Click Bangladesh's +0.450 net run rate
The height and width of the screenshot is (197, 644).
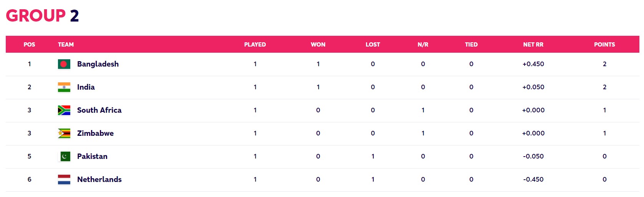533,64
